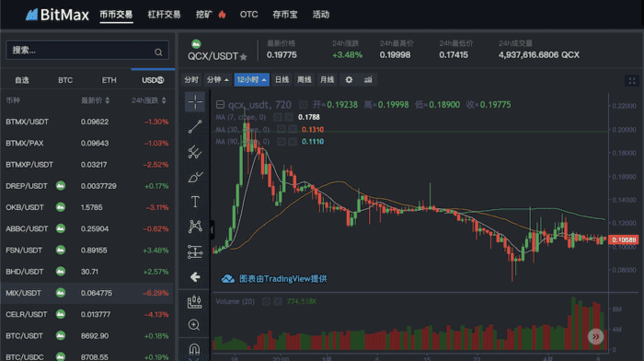Expand the 分钟 interval dropdown
The width and height of the screenshot is (644, 361).
tap(218, 80)
